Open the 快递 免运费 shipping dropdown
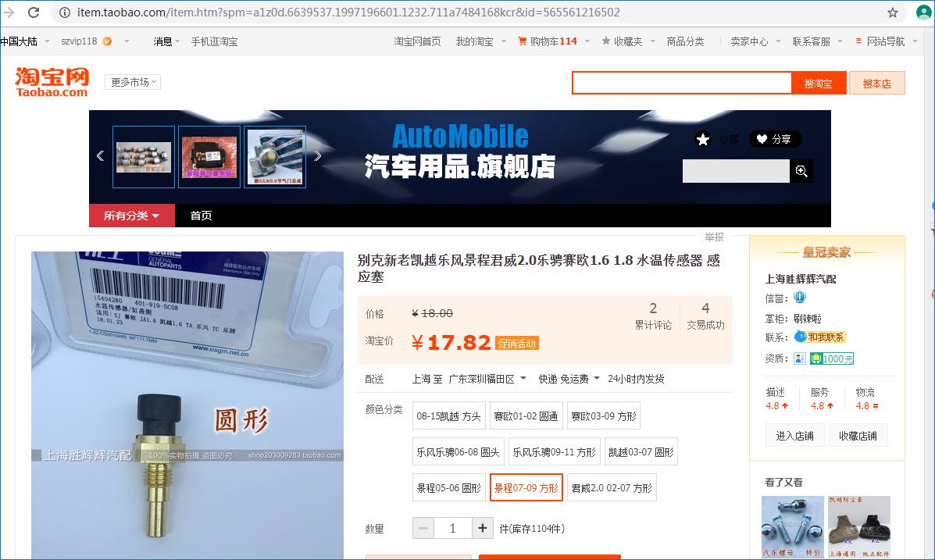Screen dimensions: 935x560 point(569,379)
